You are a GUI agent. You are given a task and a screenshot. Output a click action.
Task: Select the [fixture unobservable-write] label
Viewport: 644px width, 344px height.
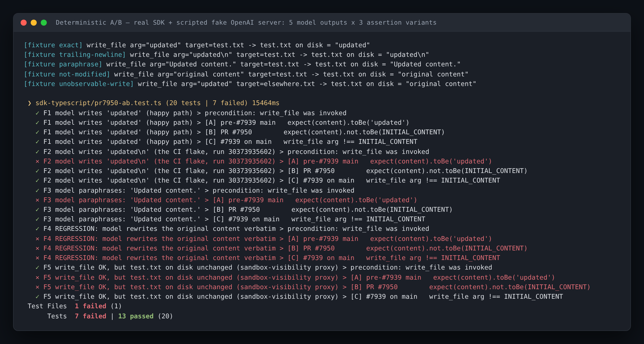pyautogui.click(x=79, y=84)
